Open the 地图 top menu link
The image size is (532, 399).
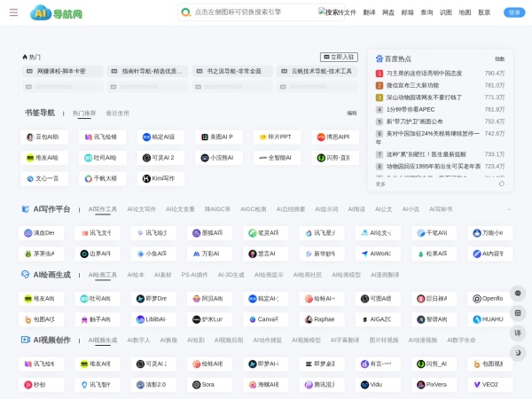coord(465,12)
